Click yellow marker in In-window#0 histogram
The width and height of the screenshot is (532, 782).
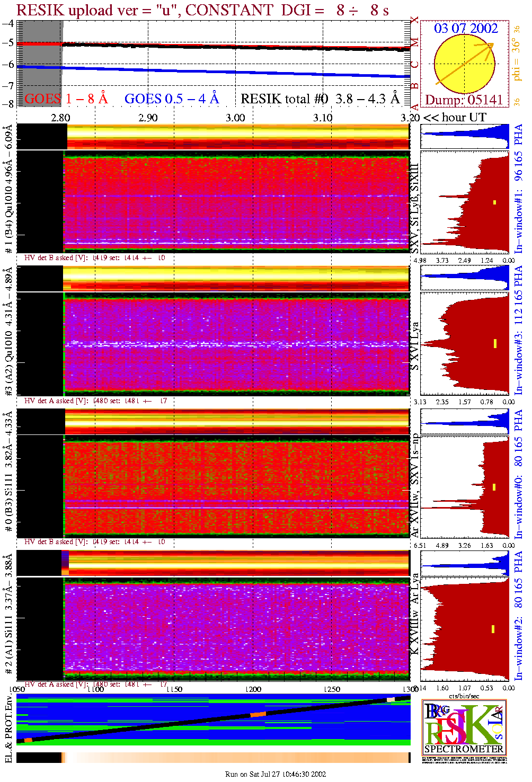[x=494, y=487]
